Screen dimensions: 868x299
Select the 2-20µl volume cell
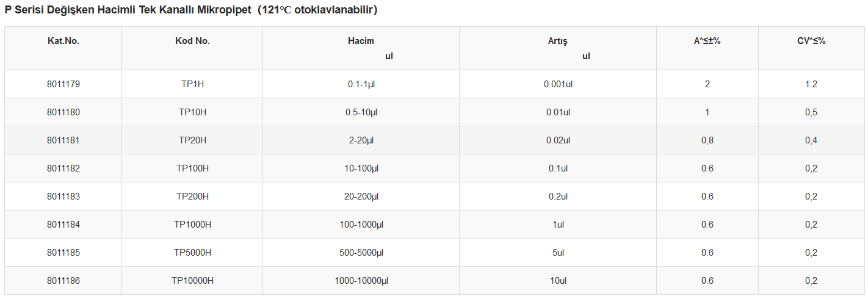[361, 140]
